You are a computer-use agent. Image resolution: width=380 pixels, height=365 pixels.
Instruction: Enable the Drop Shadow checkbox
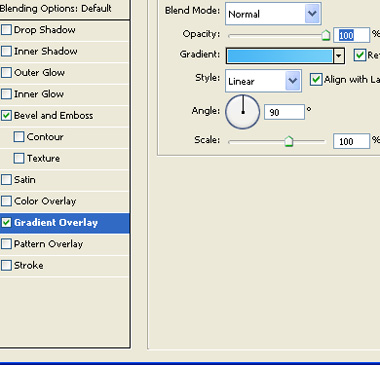(6, 30)
